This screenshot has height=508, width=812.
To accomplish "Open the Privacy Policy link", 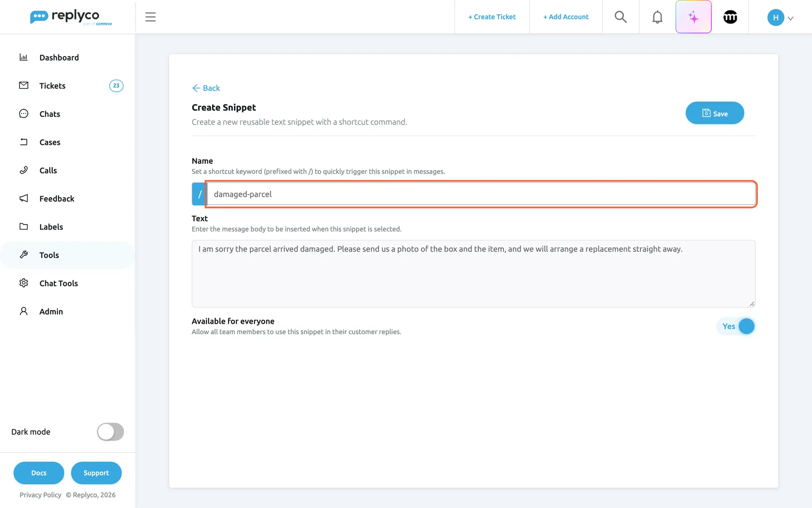I will 40,495.
